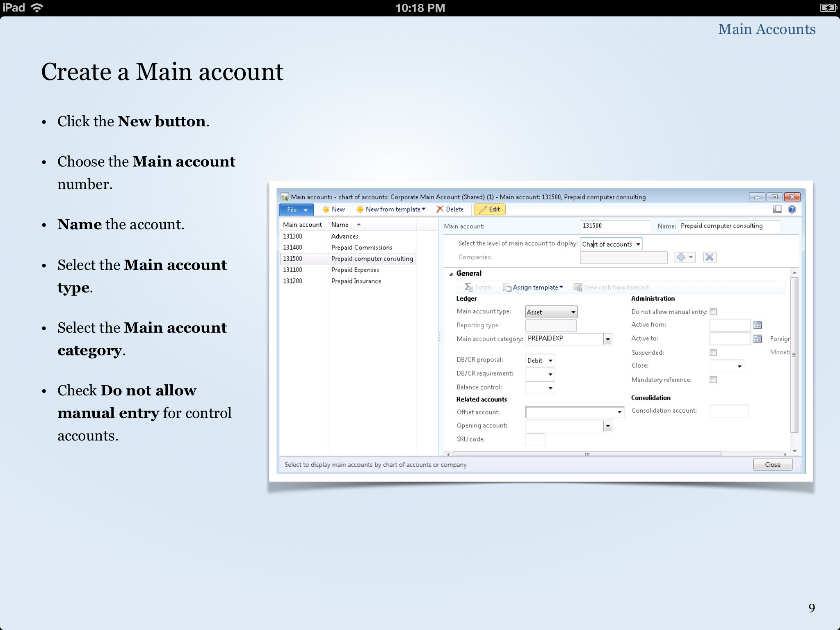Open the File menu
840x630 pixels.
pos(297,210)
